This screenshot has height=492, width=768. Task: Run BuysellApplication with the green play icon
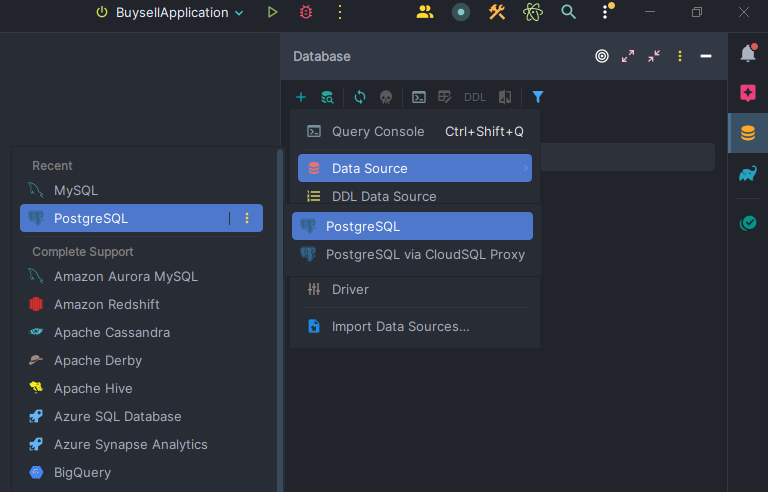tap(272, 12)
